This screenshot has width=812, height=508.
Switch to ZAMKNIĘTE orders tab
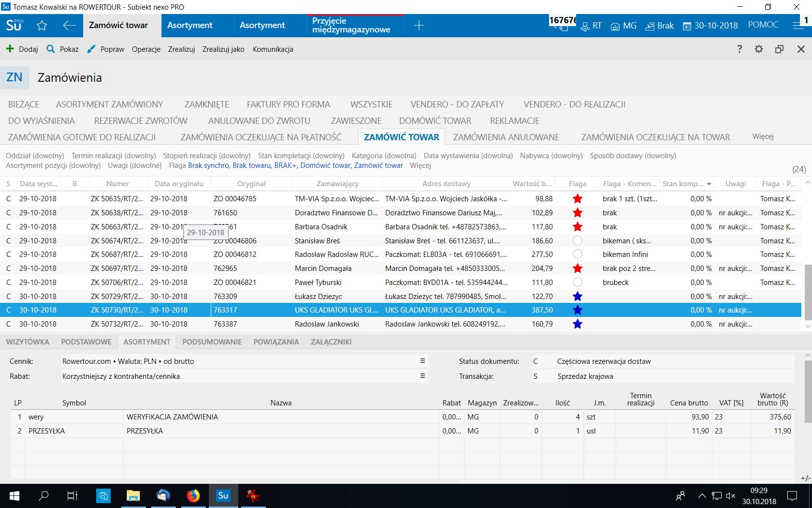point(206,105)
